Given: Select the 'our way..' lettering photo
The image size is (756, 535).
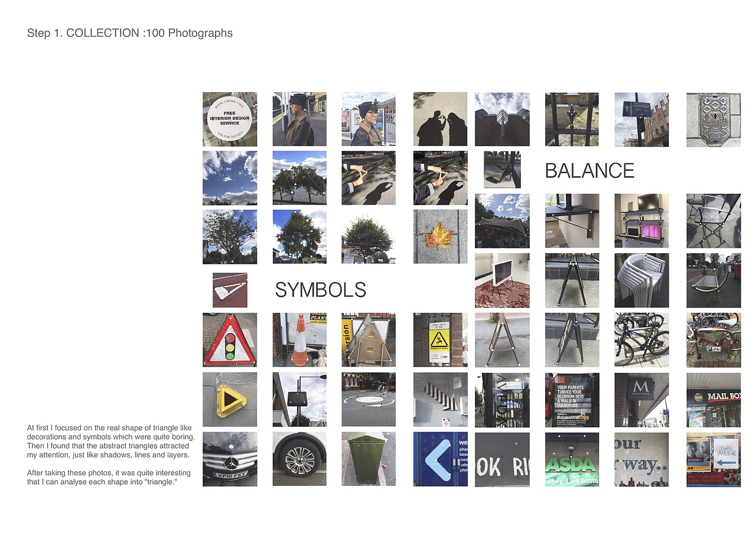Looking at the screenshot, I should click(641, 459).
